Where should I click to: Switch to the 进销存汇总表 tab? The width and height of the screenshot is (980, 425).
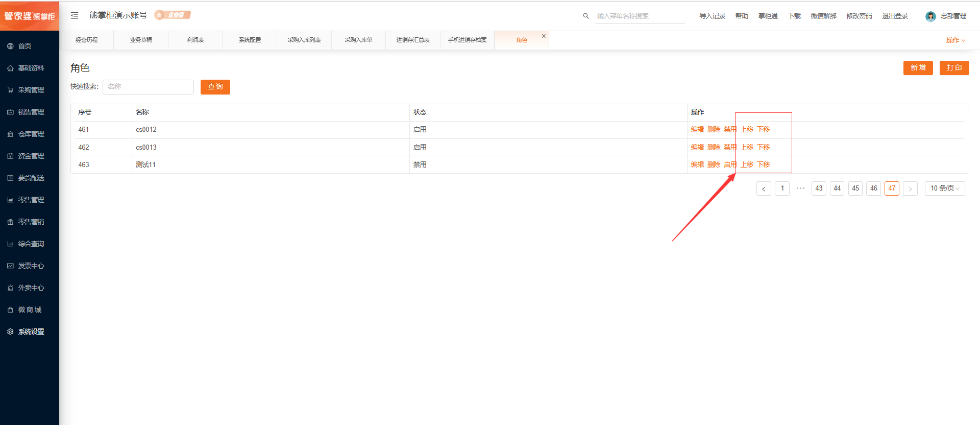[x=413, y=40]
